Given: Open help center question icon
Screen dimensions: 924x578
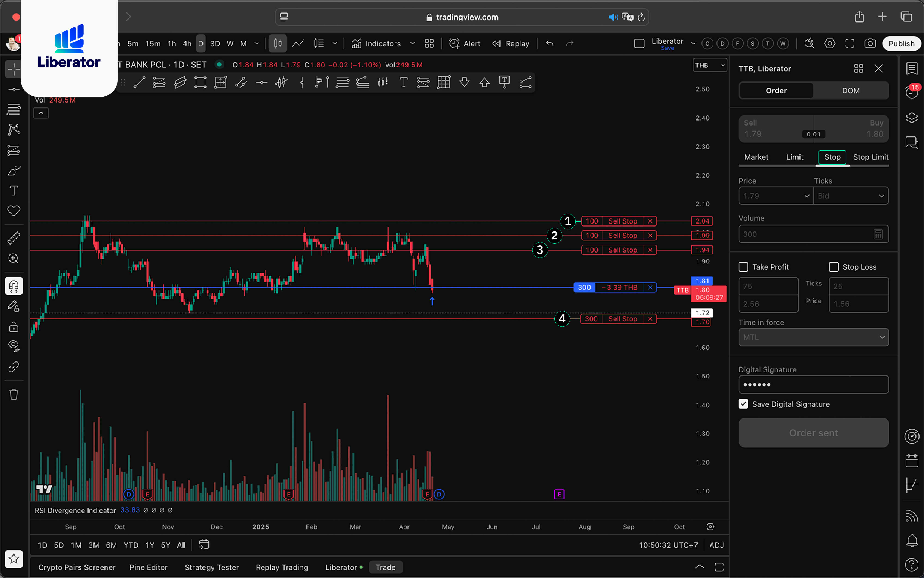Looking at the screenshot, I should coord(912,565).
